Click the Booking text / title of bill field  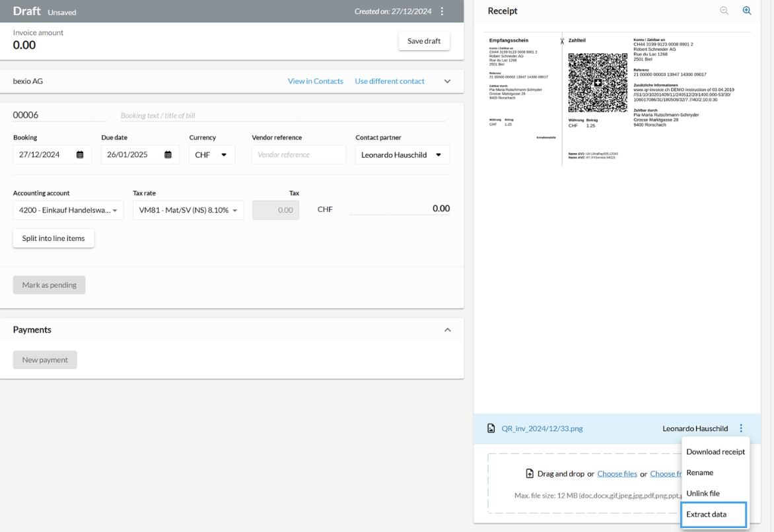click(283, 116)
